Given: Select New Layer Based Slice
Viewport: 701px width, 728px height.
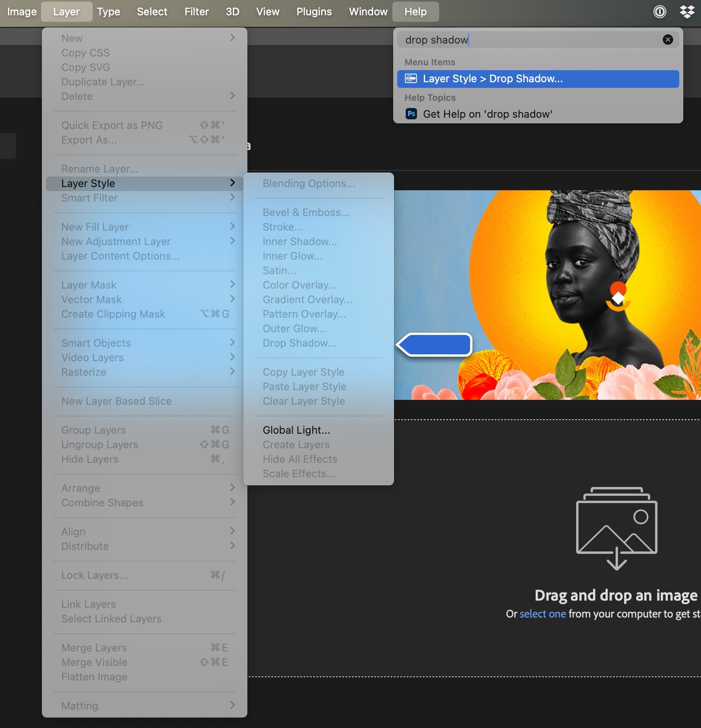Looking at the screenshot, I should click(144, 401).
